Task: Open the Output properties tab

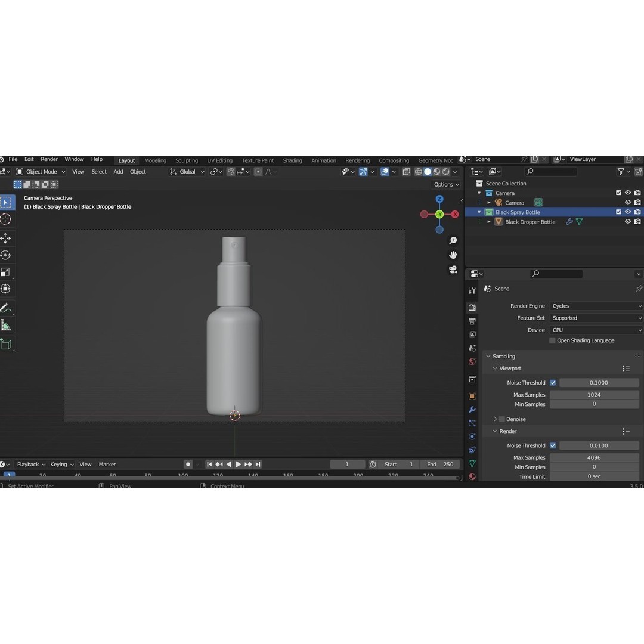Action: (x=472, y=321)
